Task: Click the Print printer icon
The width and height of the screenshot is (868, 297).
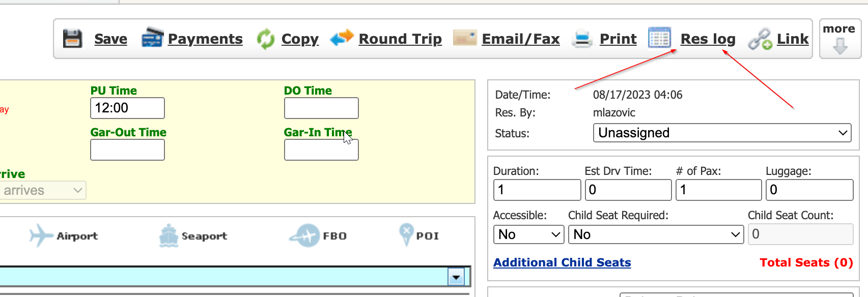Action: (582, 39)
